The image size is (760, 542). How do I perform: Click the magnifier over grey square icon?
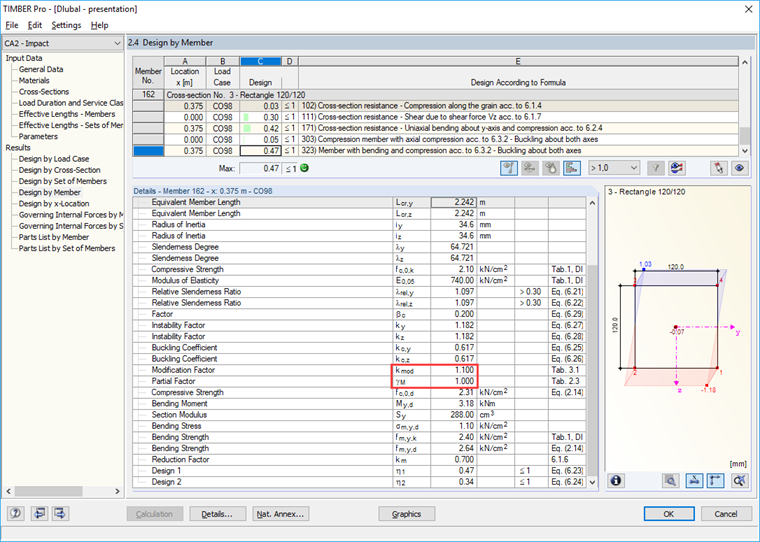coord(671,480)
